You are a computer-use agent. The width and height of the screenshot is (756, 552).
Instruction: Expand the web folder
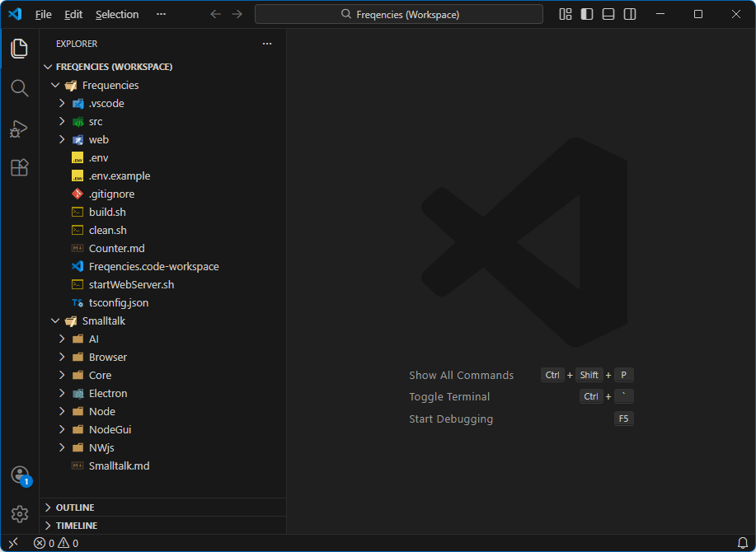(x=62, y=140)
